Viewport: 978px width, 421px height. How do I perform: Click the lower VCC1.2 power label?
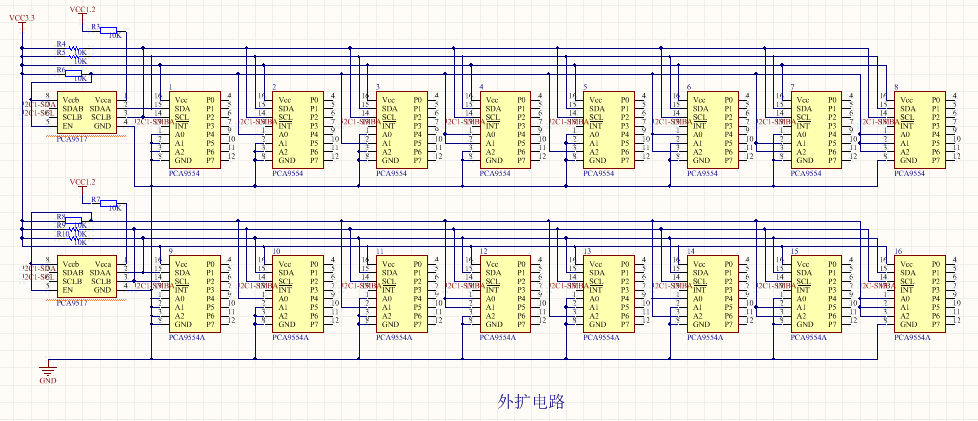point(84,182)
